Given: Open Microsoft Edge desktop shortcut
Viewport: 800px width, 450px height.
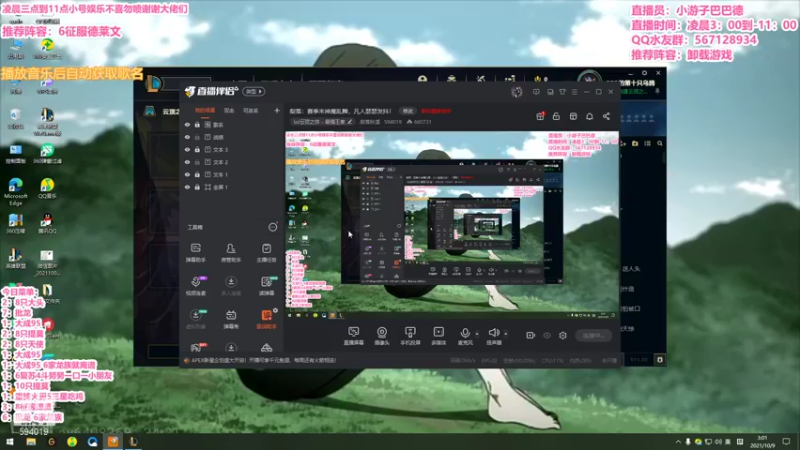Looking at the screenshot, I should 15,191.
